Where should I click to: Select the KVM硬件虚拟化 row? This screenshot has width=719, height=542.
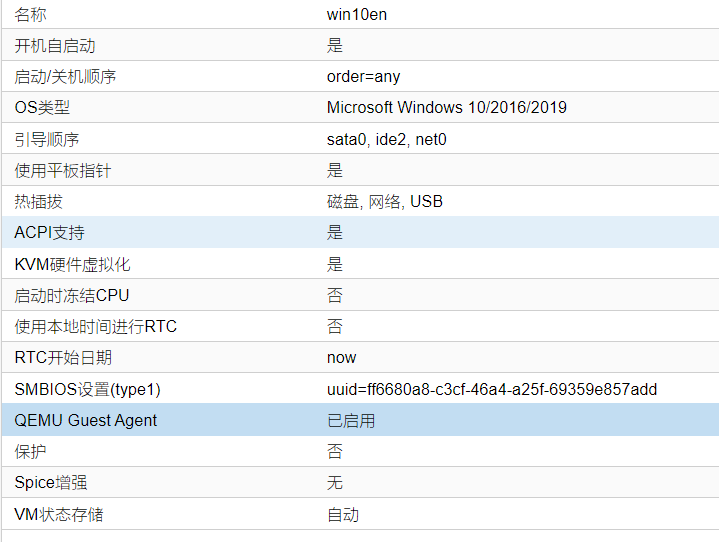coord(360,264)
